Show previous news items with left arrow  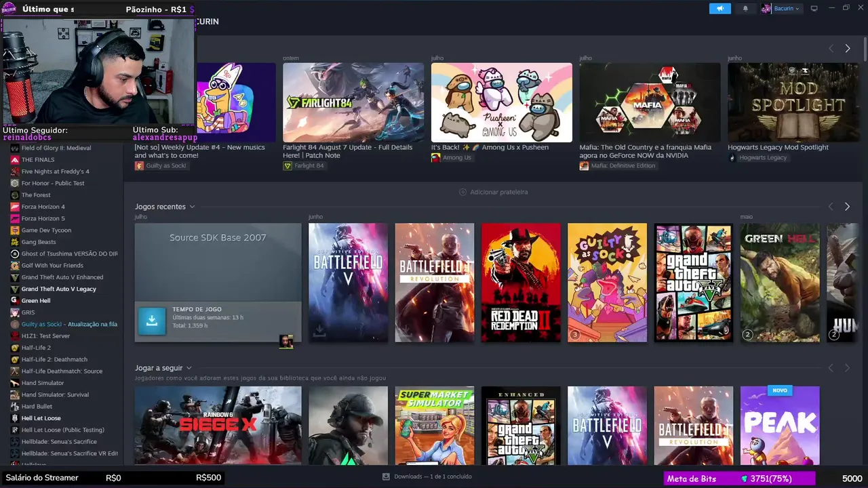(x=831, y=48)
